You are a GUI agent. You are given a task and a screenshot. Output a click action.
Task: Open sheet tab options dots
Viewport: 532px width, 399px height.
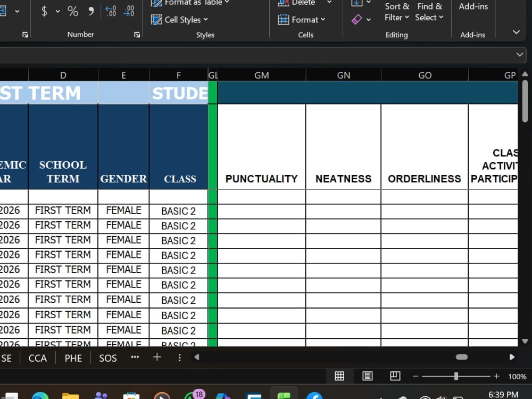179,358
